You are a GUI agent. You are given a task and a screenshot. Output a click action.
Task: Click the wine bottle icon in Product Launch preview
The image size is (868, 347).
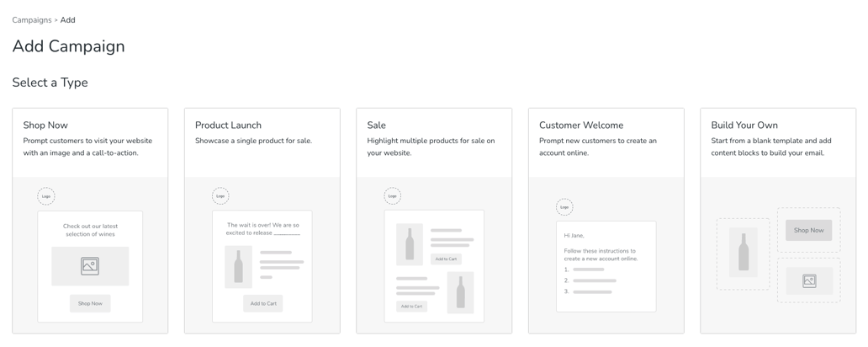point(239,267)
